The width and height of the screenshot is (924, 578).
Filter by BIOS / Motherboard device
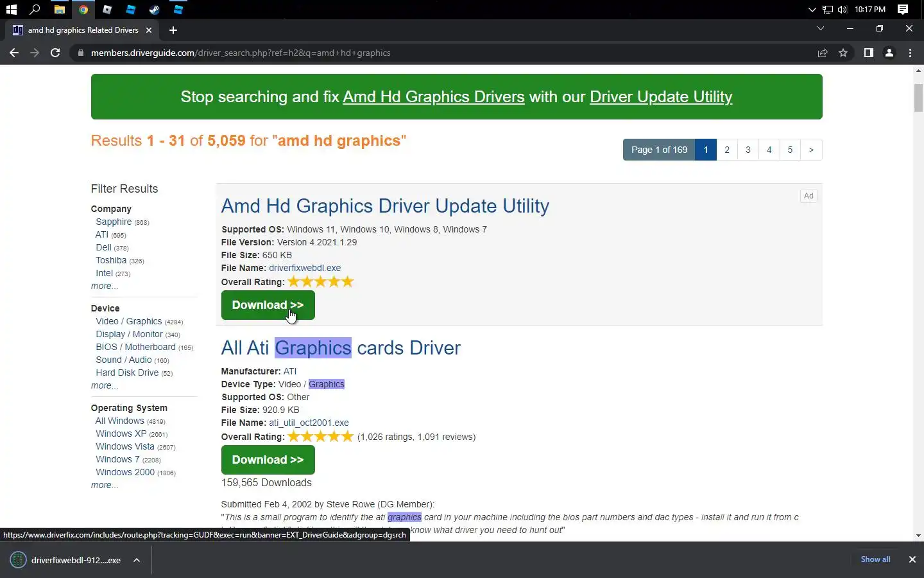pyautogui.click(x=135, y=347)
